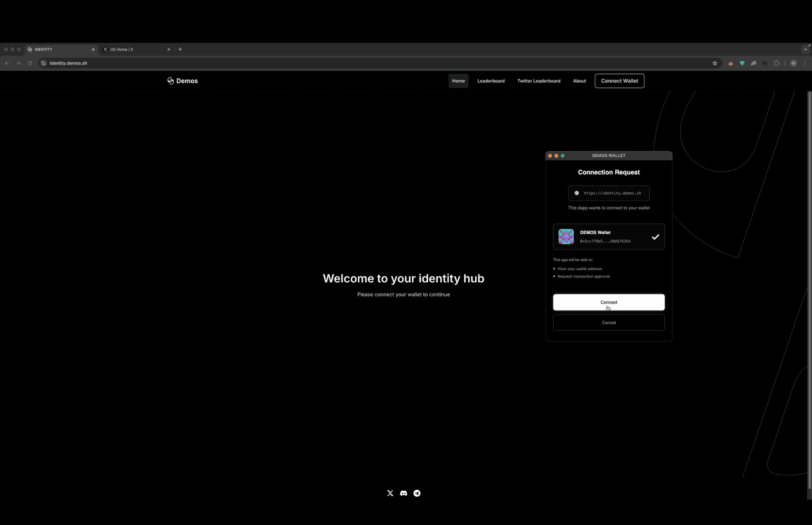
Task: Open the teal gem extension icon
Action: pyautogui.click(x=742, y=63)
